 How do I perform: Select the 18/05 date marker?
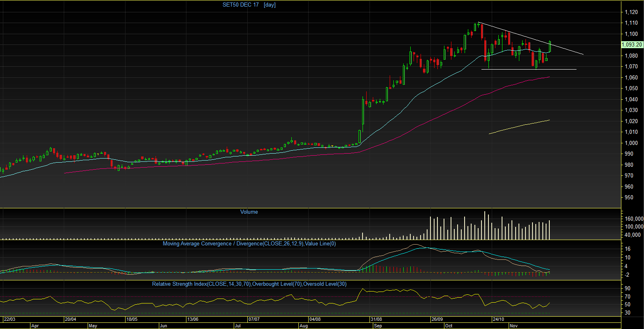coord(132,319)
